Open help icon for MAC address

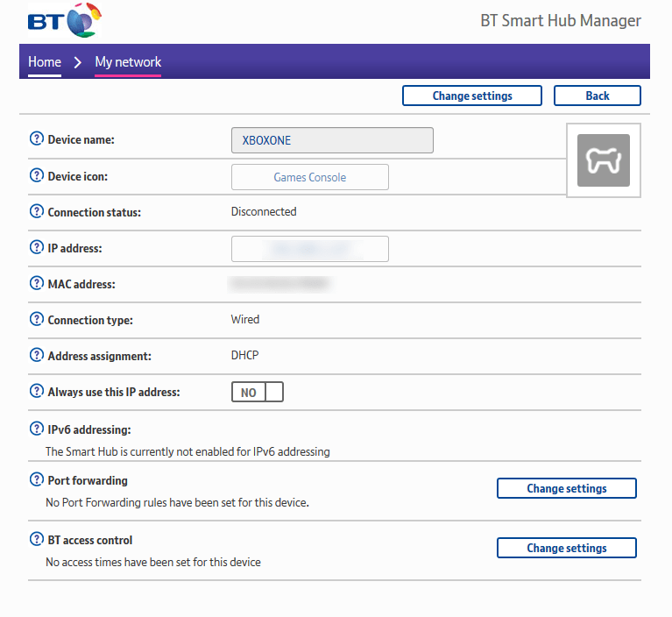click(37, 283)
